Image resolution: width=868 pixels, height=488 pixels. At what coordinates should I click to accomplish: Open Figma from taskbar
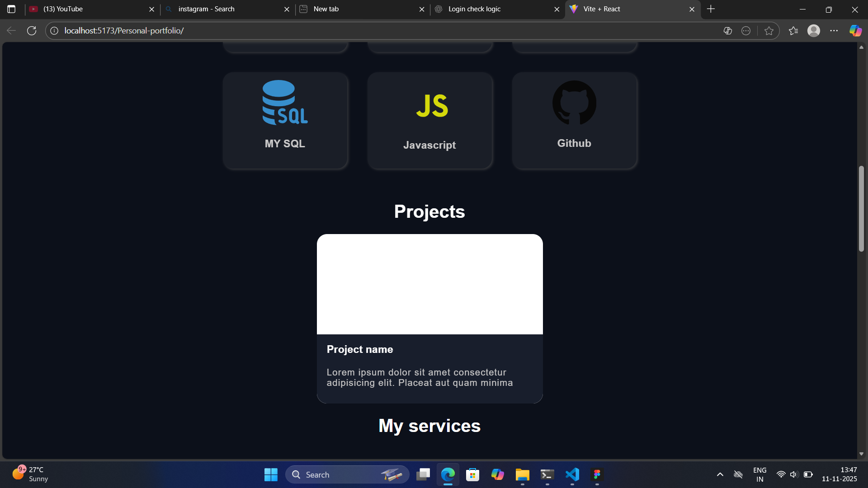tap(597, 474)
